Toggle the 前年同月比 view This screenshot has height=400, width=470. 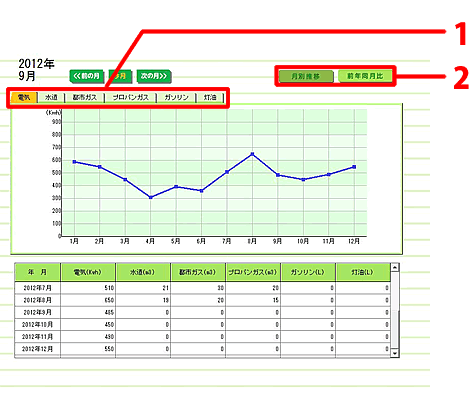(x=365, y=76)
